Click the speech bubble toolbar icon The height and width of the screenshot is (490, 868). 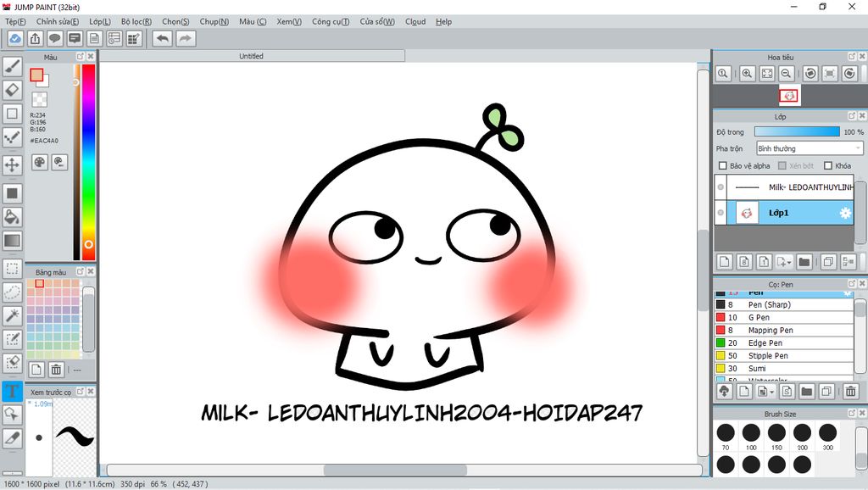[55, 39]
